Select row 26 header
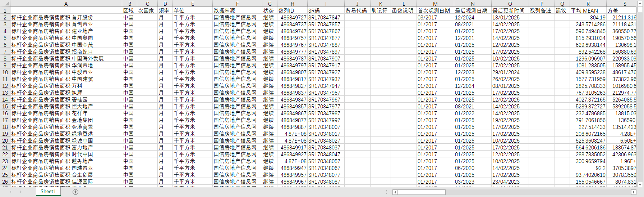This screenshot has width=644, height=197. 5,182
